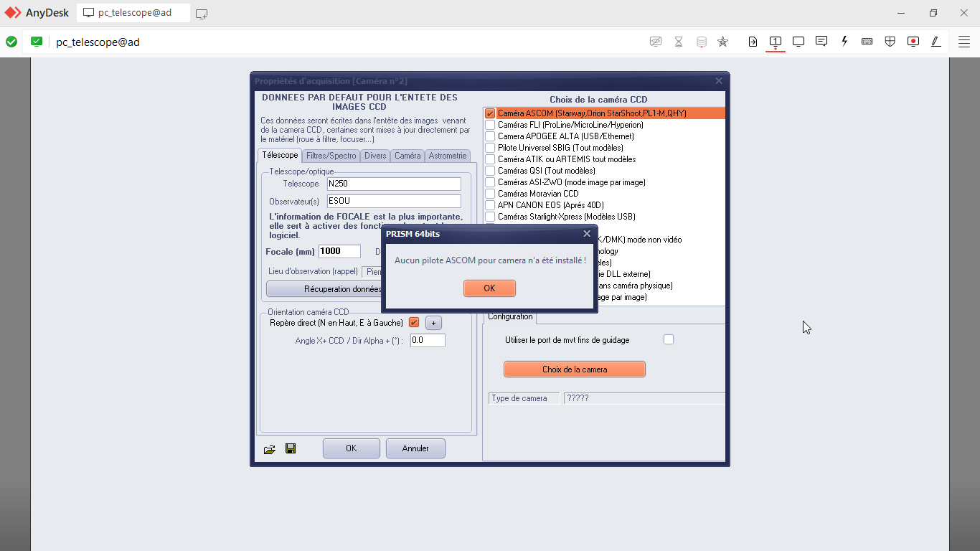
Task: Enable 'Utiliser le port de mvt fins de guidage'
Action: 669,339
